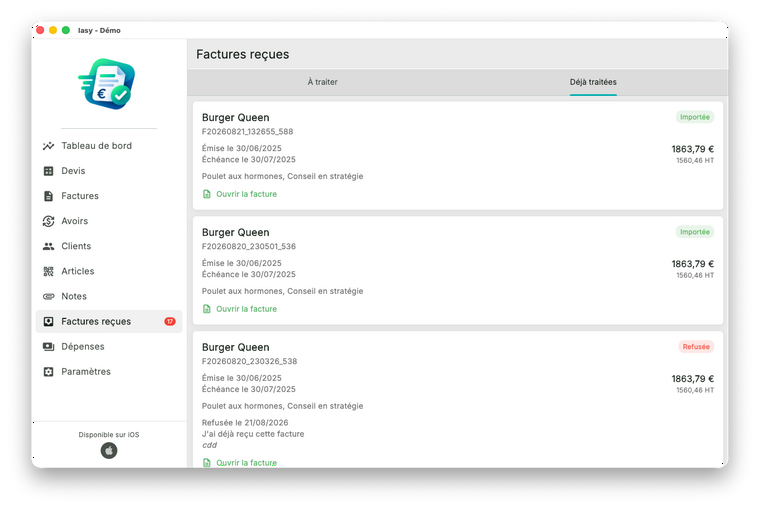Click file icon of the refused invoice

click(206, 463)
